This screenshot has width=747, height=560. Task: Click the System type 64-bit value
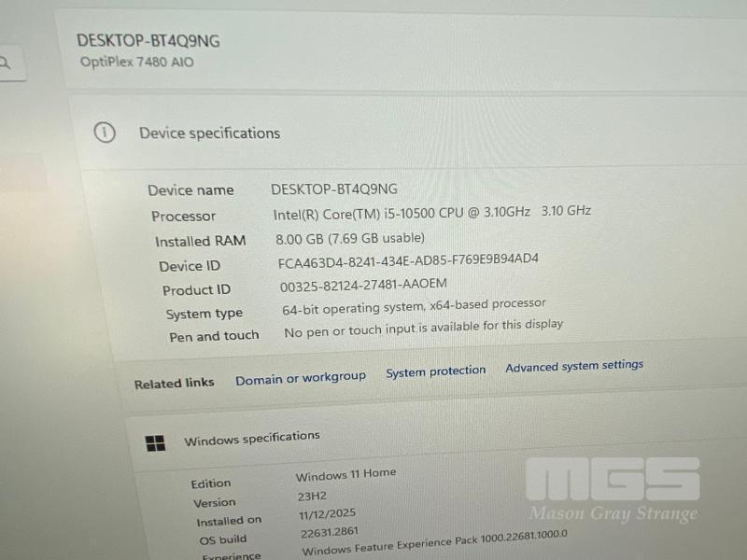click(x=414, y=307)
